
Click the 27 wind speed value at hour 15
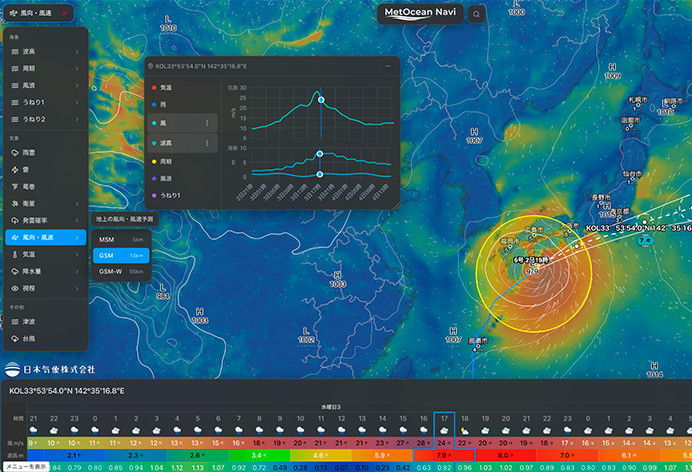pos(402,443)
